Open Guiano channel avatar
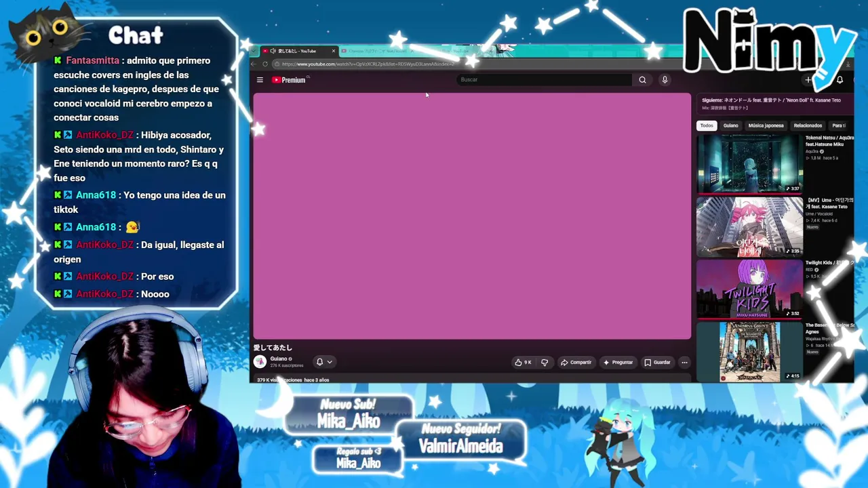The width and height of the screenshot is (868, 488). (260, 362)
